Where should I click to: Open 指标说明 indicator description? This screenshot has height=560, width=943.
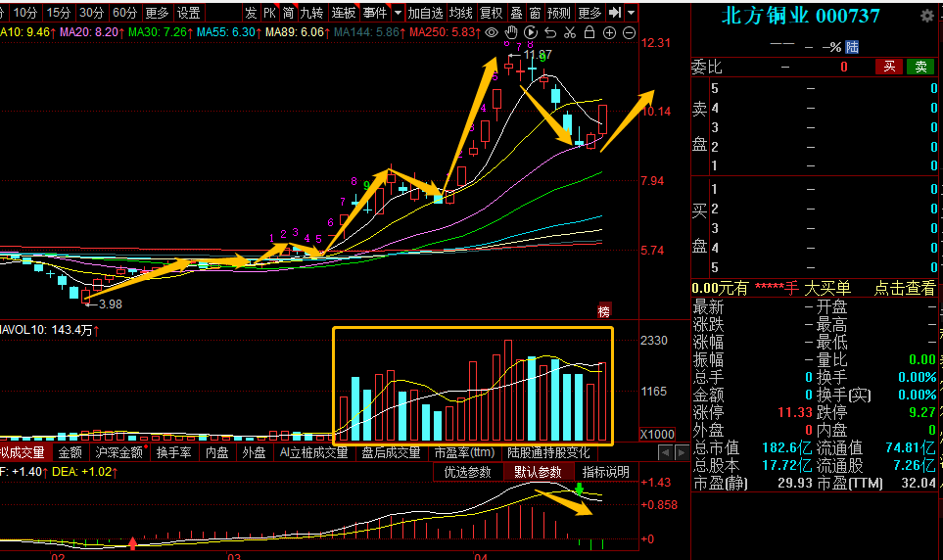[605, 472]
